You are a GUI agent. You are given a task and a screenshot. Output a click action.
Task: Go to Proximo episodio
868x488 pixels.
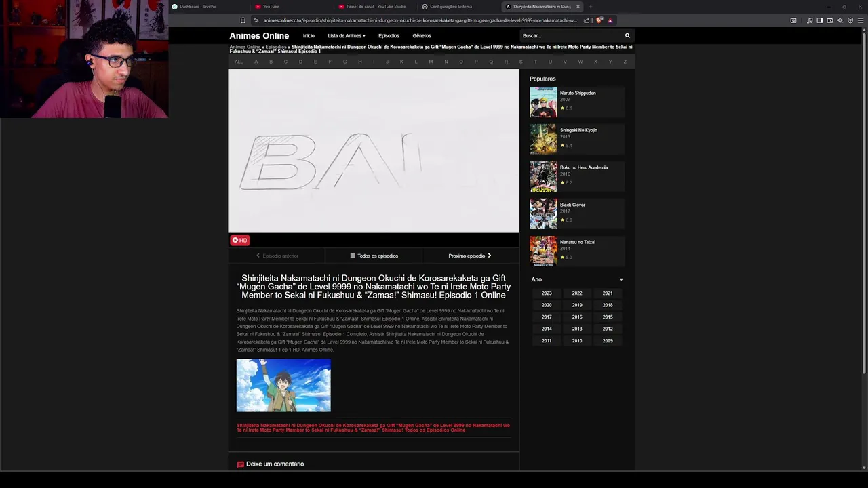(469, 256)
